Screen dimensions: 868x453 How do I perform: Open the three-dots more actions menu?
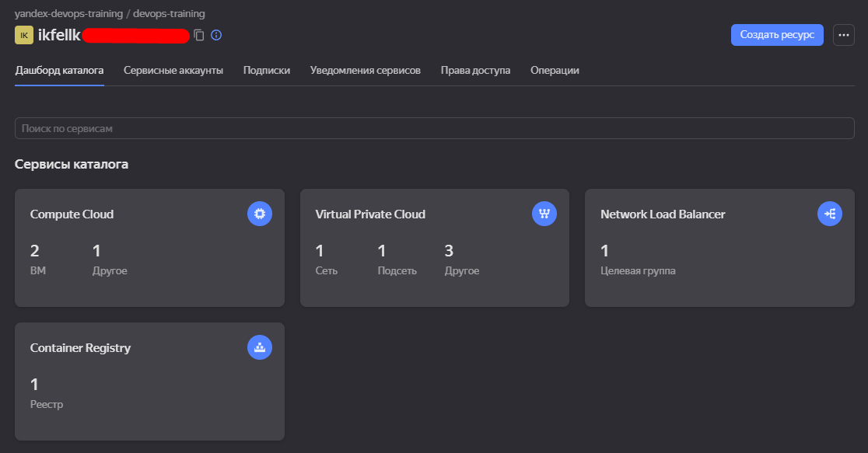click(844, 35)
